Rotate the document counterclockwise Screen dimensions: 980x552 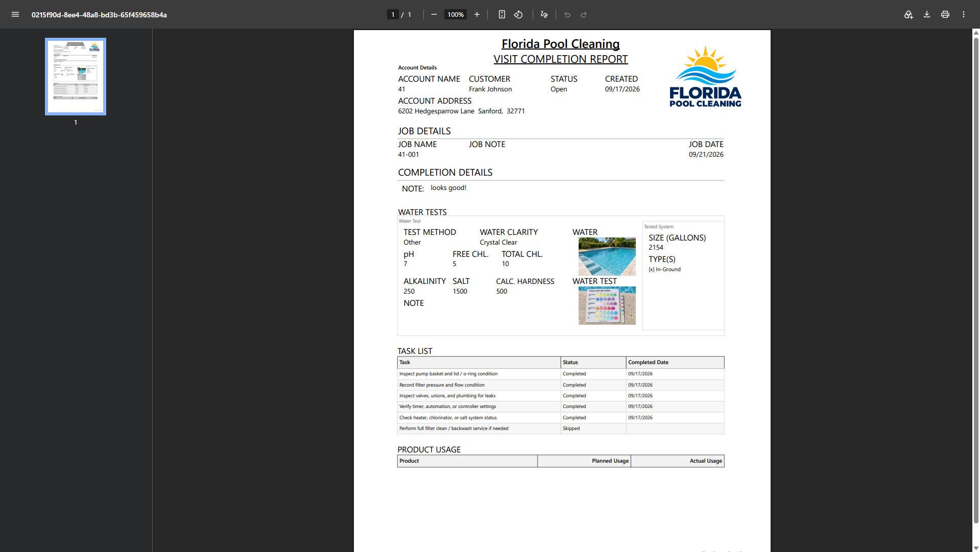tap(518, 14)
